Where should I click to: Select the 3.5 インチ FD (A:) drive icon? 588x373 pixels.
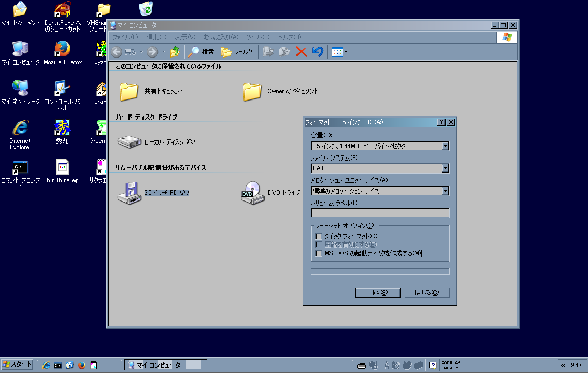point(130,193)
